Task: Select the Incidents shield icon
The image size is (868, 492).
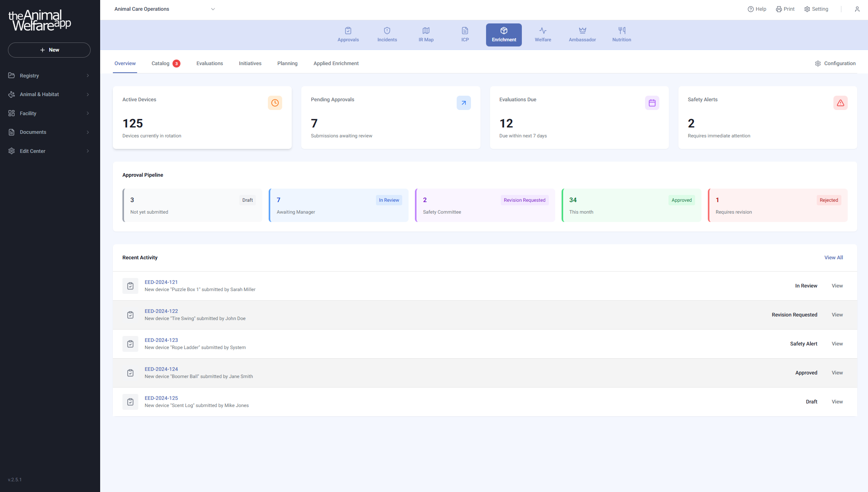Action: [x=387, y=30]
